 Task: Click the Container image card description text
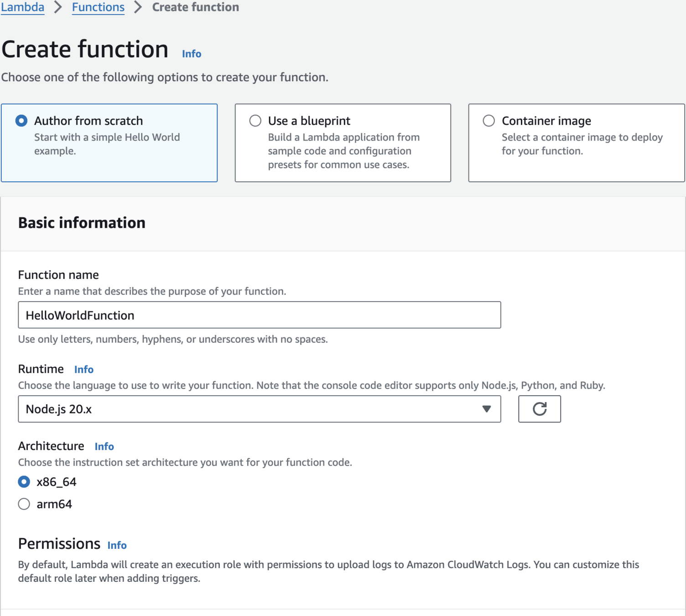click(x=582, y=144)
